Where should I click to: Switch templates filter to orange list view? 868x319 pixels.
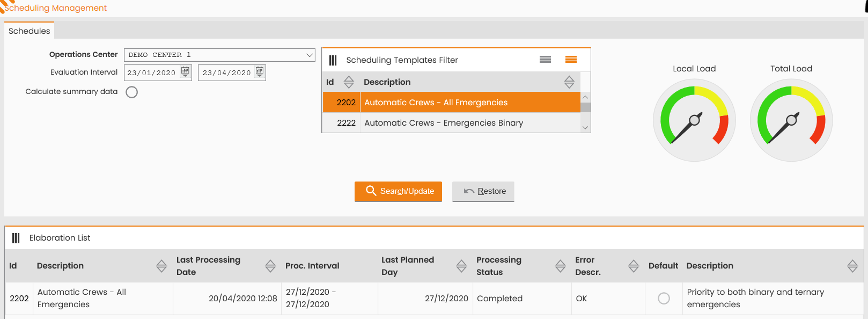click(571, 60)
